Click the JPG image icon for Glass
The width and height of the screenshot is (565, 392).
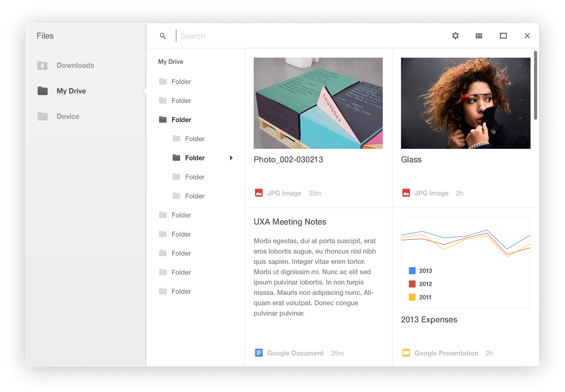coord(406,193)
